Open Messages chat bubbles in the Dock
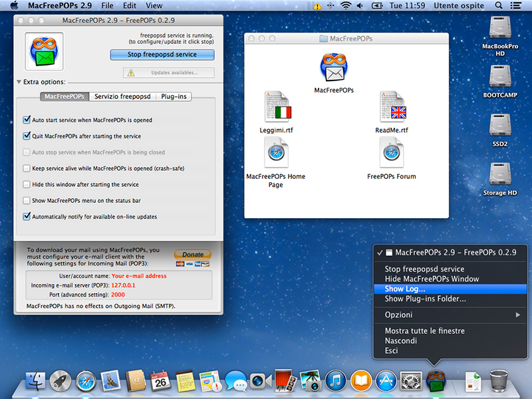This screenshot has width=532, height=399. [x=235, y=381]
